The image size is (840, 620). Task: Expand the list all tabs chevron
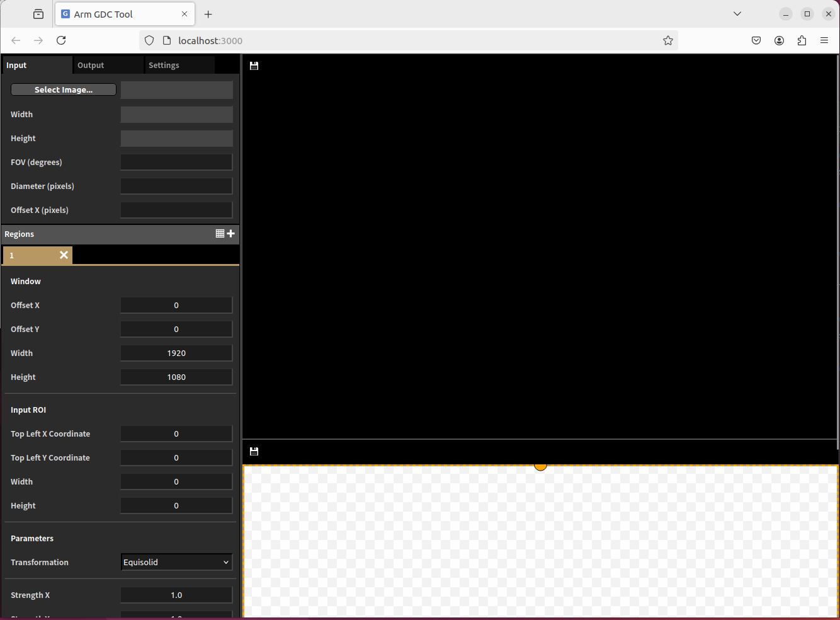point(737,14)
